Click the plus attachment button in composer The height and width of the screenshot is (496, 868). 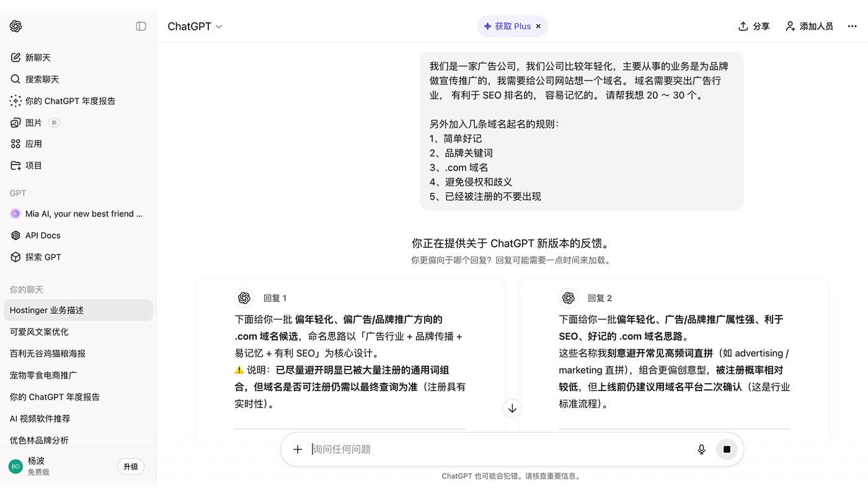click(298, 449)
